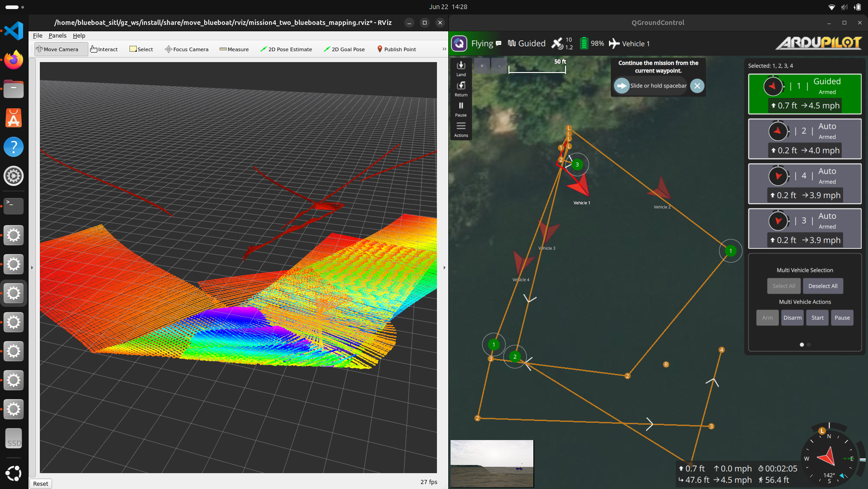Launch Visual Studio Code from dock
The width and height of the screenshot is (868, 489).
(x=14, y=31)
